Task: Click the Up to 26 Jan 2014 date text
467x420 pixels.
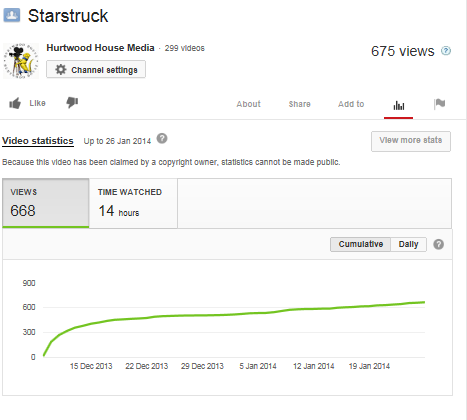Action: pos(117,141)
